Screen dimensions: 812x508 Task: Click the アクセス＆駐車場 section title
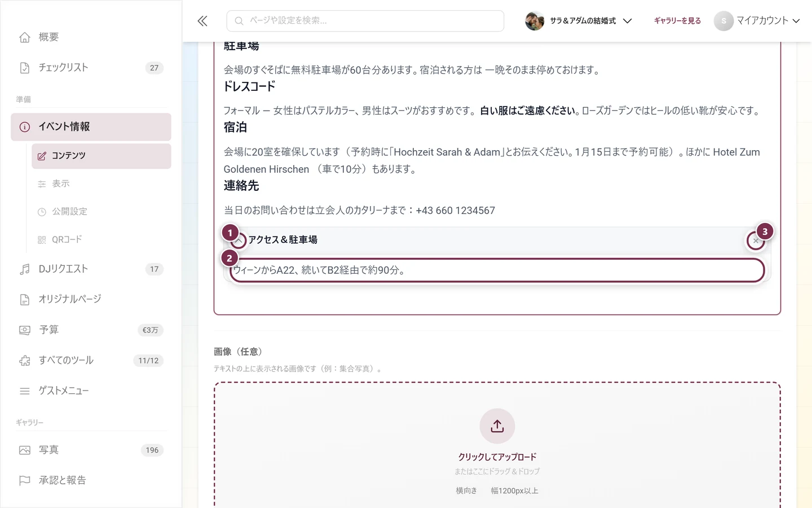[283, 240]
